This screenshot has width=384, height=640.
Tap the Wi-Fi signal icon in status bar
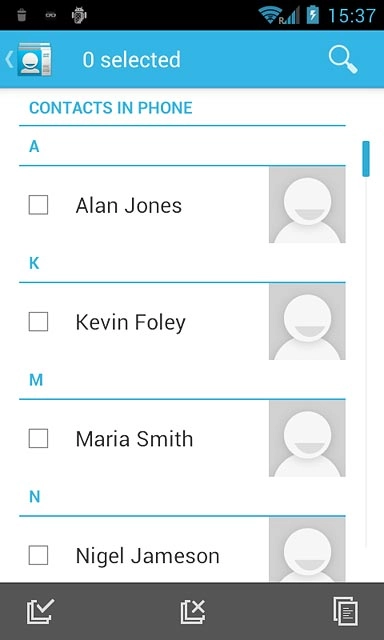coord(270,16)
